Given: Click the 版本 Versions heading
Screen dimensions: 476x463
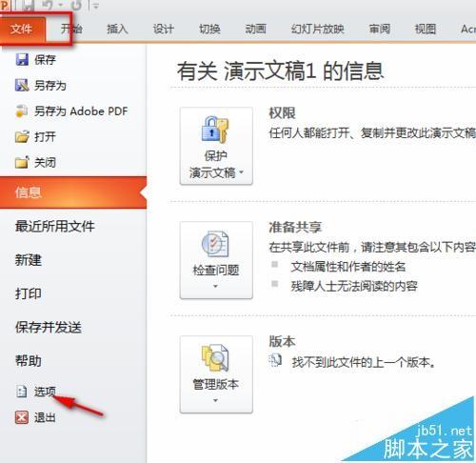Looking at the screenshot, I should [282, 341].
